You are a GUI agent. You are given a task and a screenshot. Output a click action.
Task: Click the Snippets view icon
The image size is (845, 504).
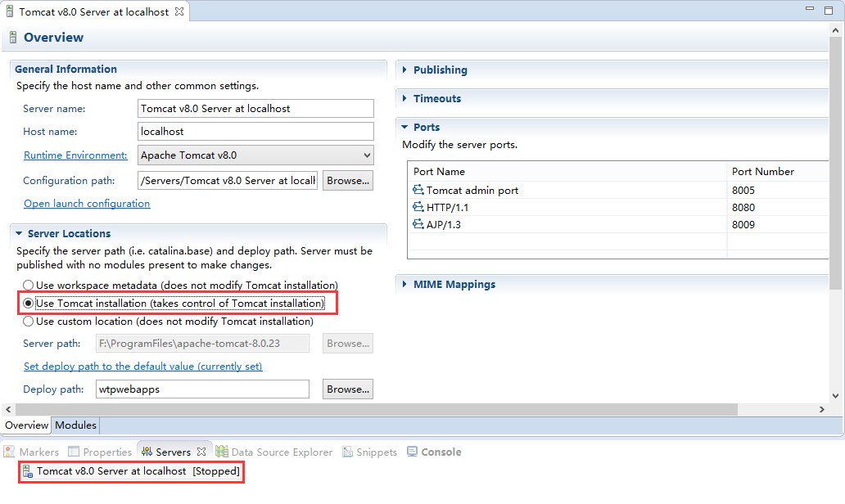tap(348, 452)
